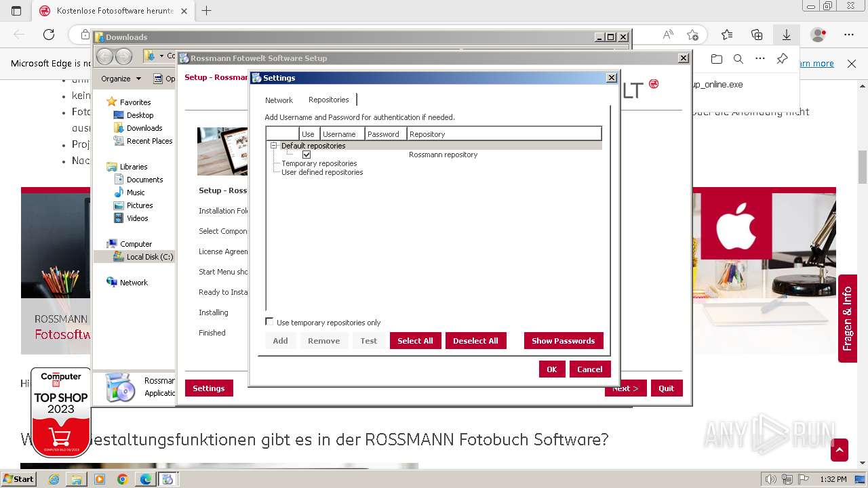The width and height of the screenshot is (868, 488).
Task: Close the Settings dialog window
Action: (610, 78)
